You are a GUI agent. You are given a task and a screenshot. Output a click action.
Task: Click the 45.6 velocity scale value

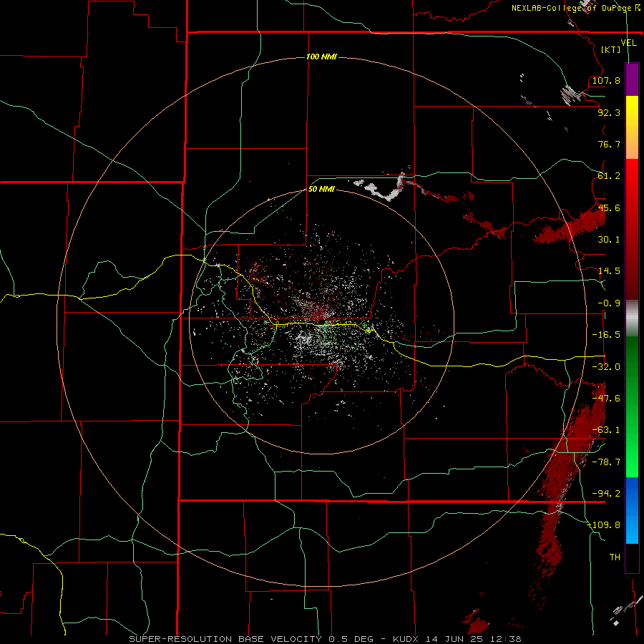click(609, 208)
